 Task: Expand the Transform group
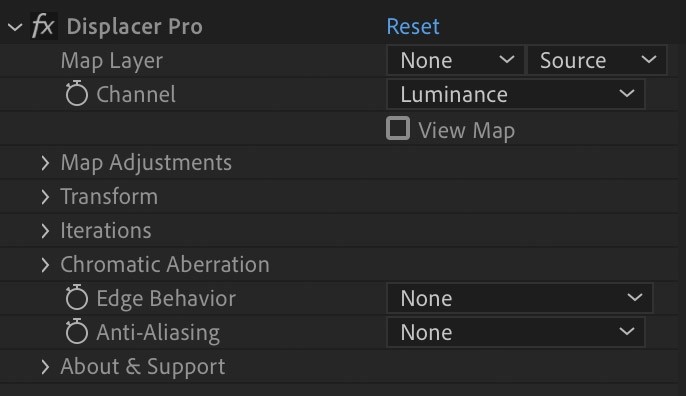click(45, 197)
